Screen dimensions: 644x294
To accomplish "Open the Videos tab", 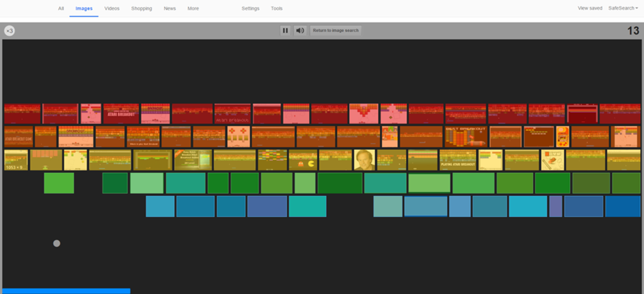I will [112, 8].
